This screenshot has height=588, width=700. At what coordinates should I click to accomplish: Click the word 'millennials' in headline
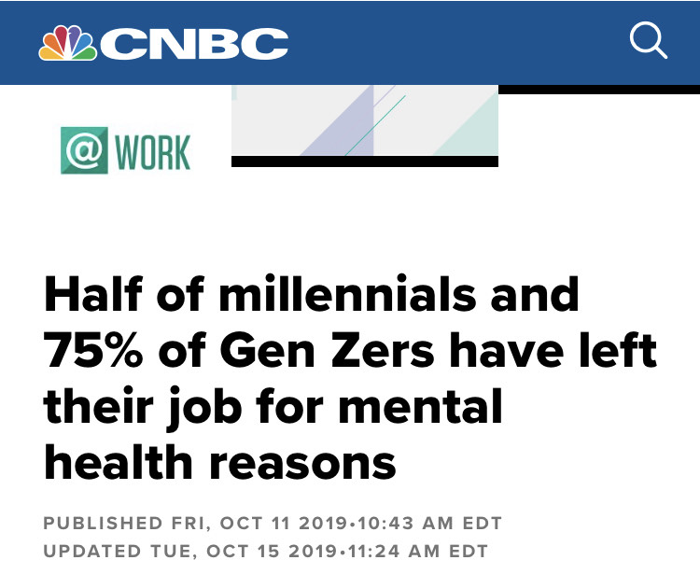coord(347,293)
